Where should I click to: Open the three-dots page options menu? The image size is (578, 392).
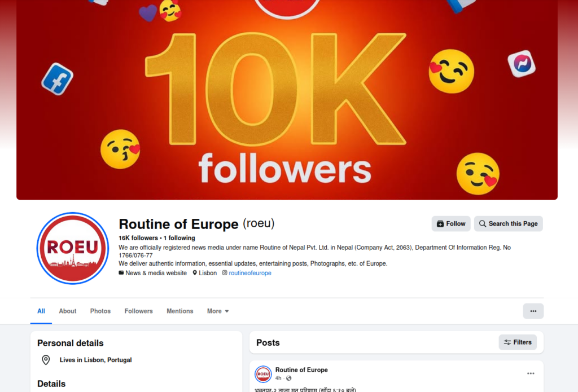pos(533,311)
